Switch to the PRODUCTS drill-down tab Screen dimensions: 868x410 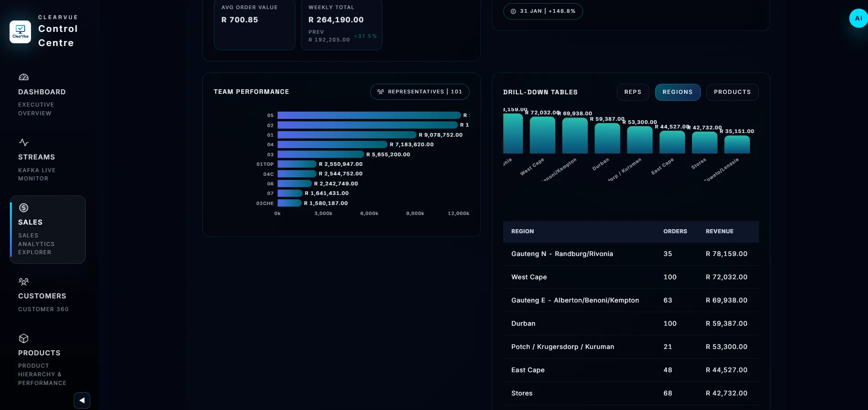[x=732, y=92]
